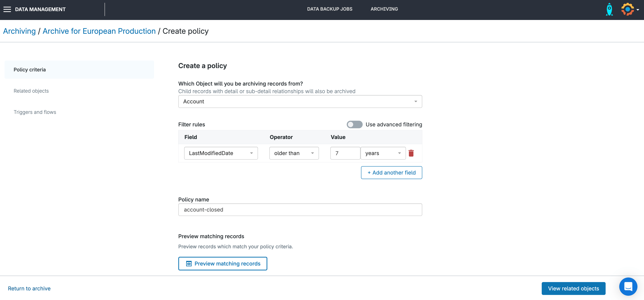
Task: Go to Data Backup Jobs tab
Action: pos(329,9)
